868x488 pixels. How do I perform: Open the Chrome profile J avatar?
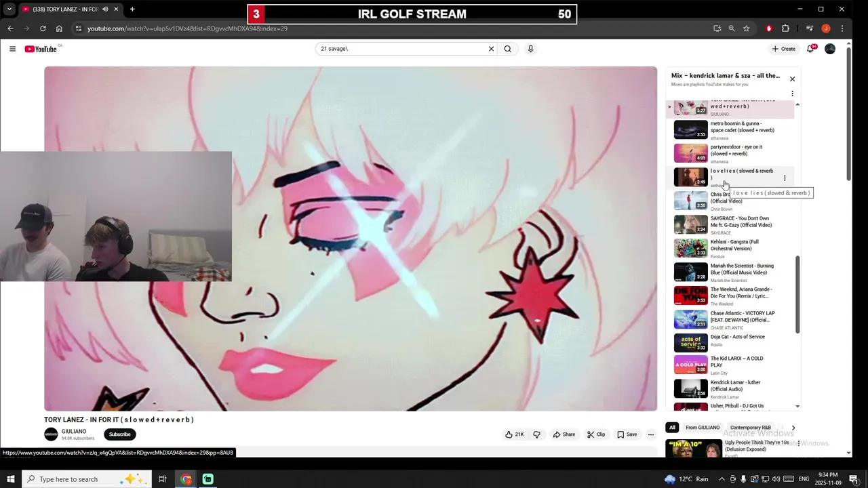point(826,28)
